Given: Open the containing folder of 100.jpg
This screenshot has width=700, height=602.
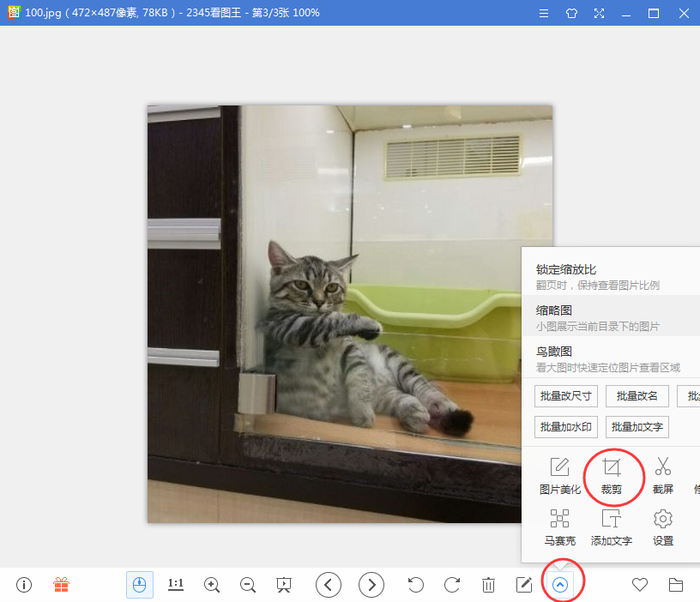Looking at the screenshot, I should click(x=675, y=585).
